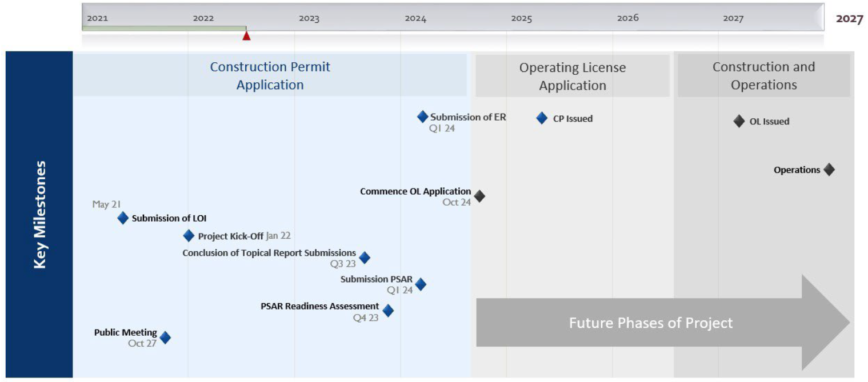The height and width of the screenshot is (382, 868).
Task: Click the Q4 23 date text
Action: pyautogui.click(x=366, y=318)
